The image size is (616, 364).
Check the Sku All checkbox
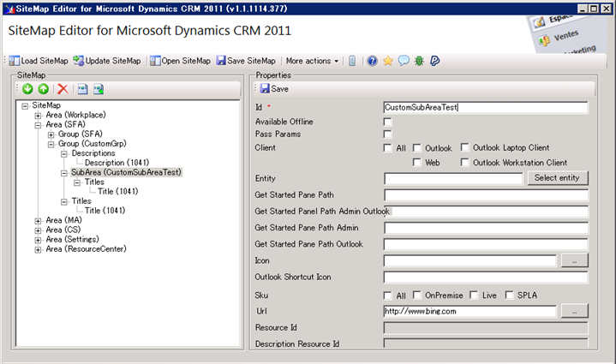pyautogui.click(x=388, y=295)
